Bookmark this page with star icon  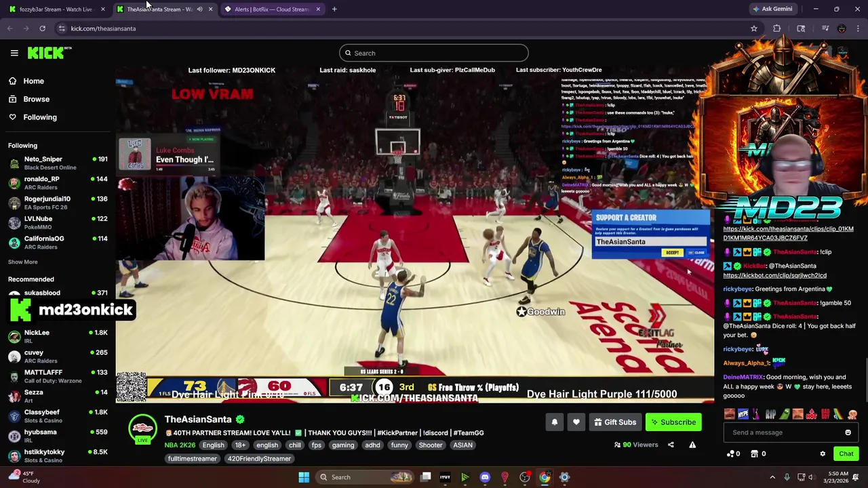753,28
